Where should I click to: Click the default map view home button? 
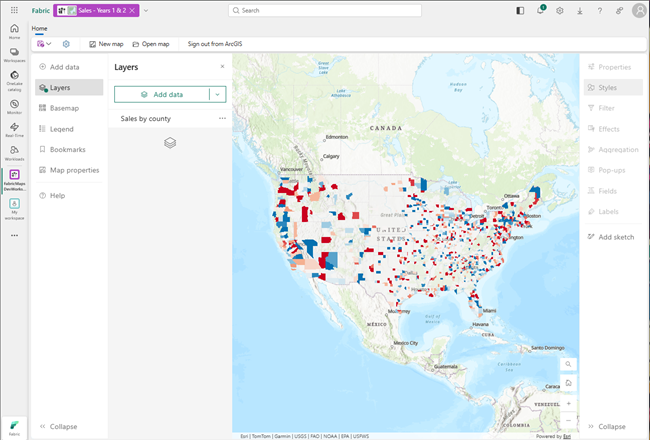pyautogui.click(x=568, y=383)
